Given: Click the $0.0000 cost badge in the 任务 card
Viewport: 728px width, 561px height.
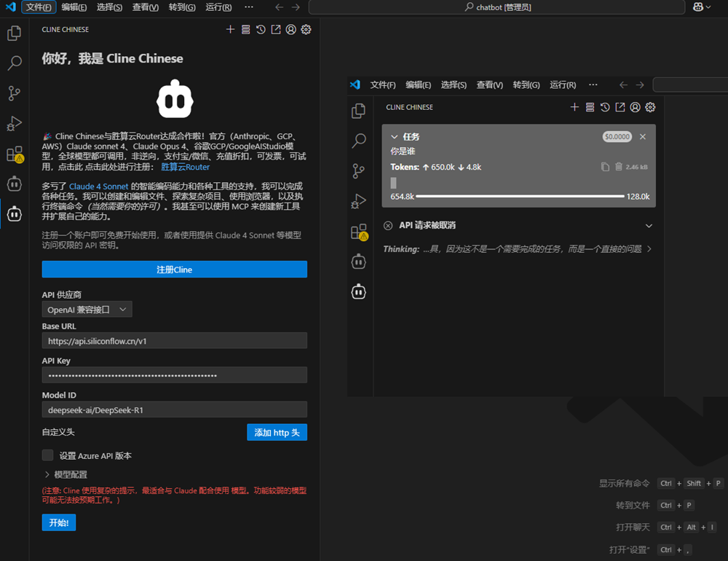Looking at the screenshot, I should (617, 137).
